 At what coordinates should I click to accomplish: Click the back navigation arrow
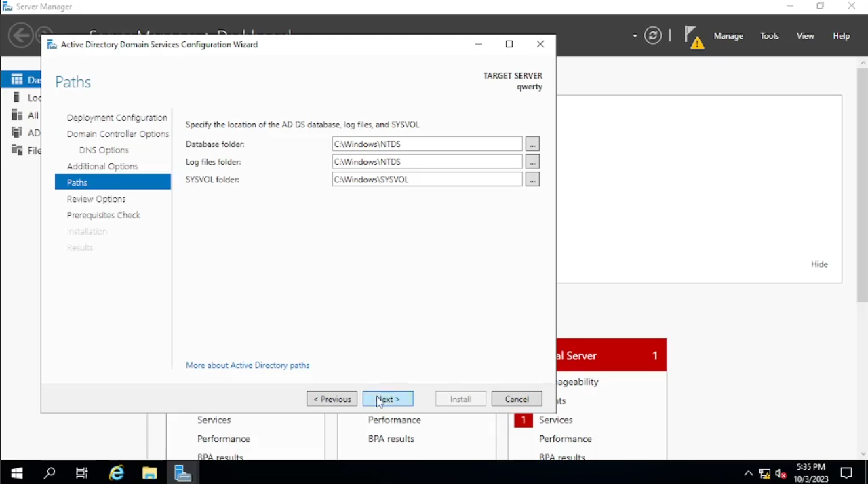(21, 36)
